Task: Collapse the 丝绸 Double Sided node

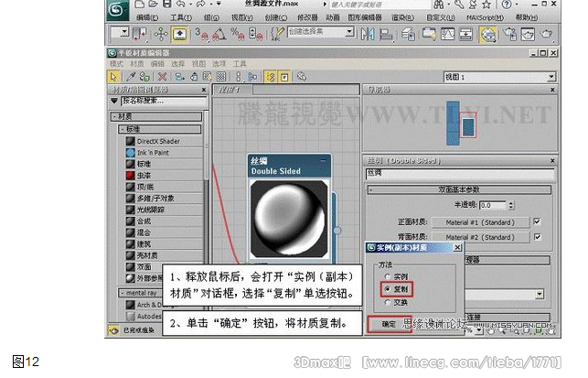Action: (x=323, y=161)
